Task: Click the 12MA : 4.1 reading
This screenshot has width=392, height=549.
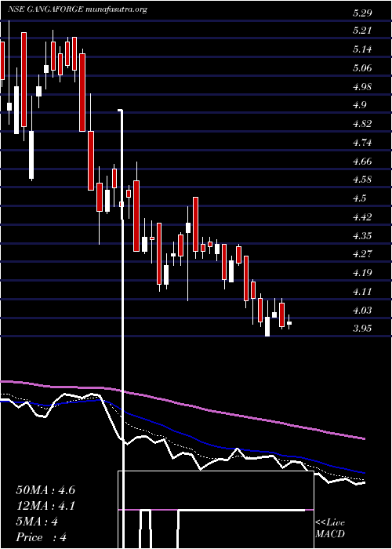Action: (x=45, y=506)
